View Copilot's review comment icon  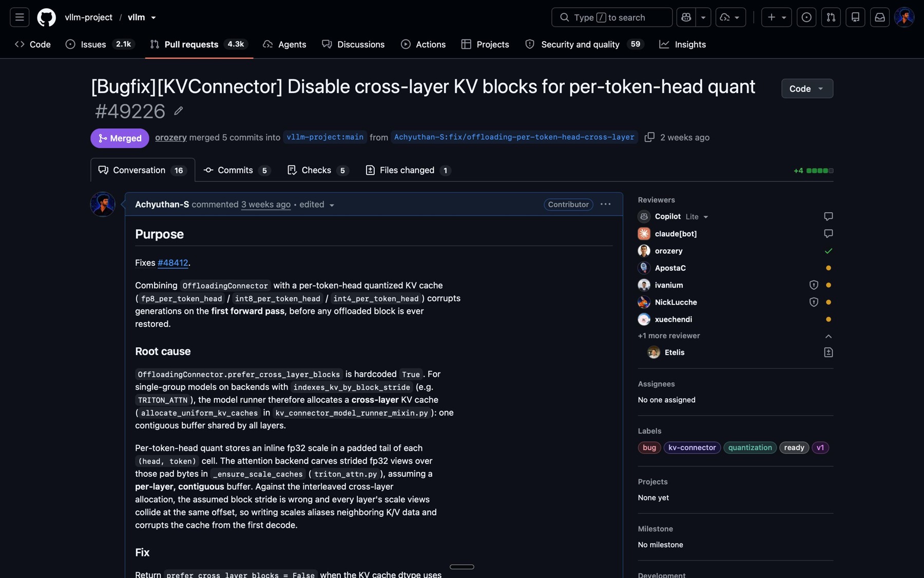828,216
